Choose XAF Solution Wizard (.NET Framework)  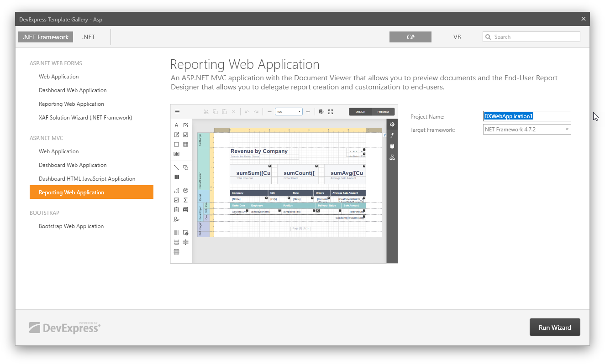coord(85,118)
